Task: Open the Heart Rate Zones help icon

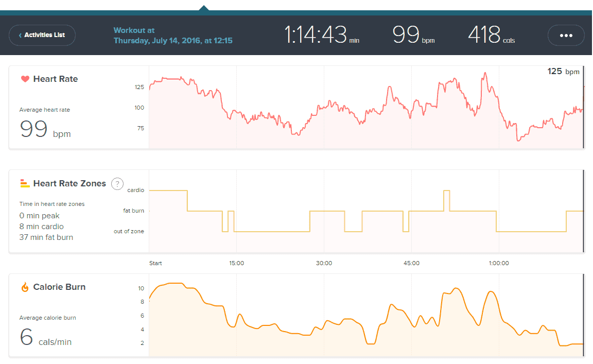Action: point(117,183)
